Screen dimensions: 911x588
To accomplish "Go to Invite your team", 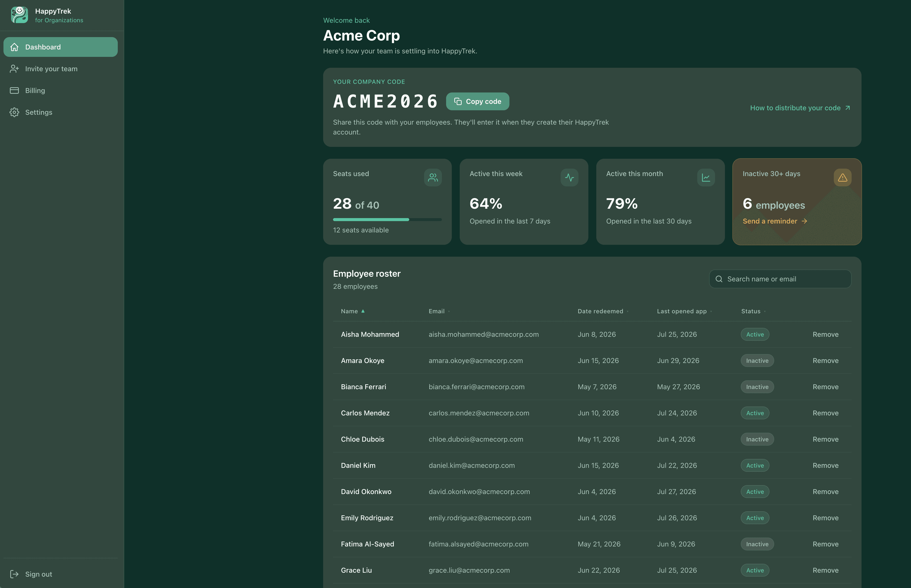I will [x=61, y=69].
